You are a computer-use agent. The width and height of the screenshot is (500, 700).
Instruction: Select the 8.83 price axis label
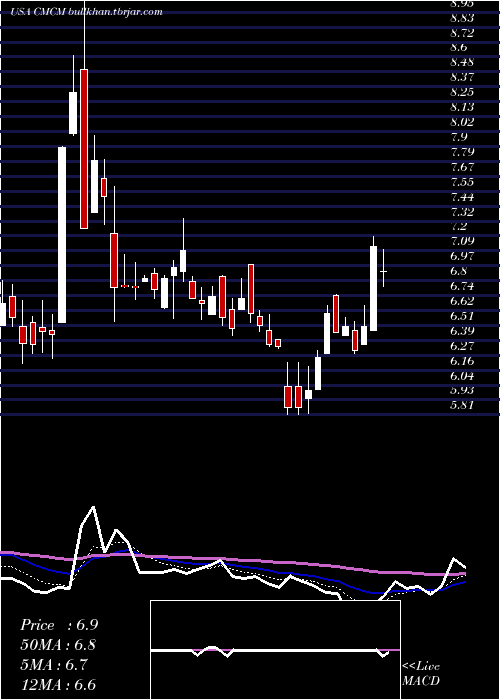(x=462, y=18)
